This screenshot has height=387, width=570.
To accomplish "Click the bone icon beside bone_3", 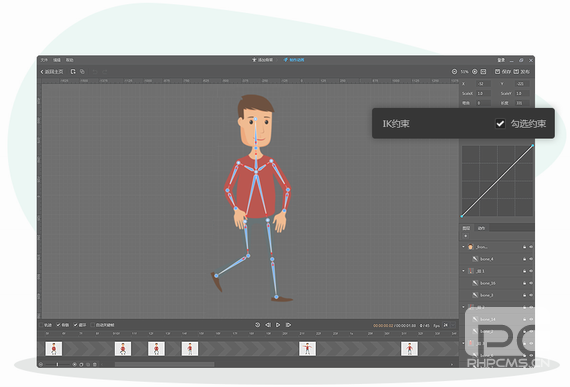I will [475, 295].
